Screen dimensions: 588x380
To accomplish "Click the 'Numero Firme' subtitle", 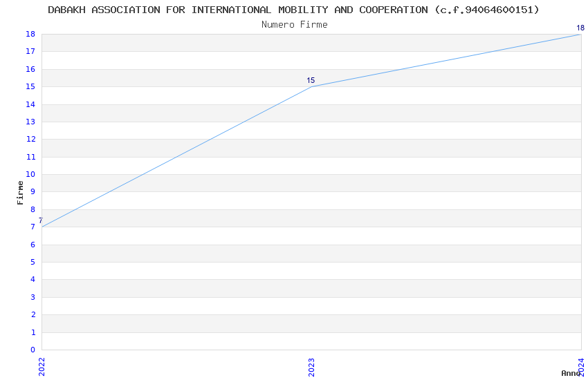I will [x=295, y=25].
